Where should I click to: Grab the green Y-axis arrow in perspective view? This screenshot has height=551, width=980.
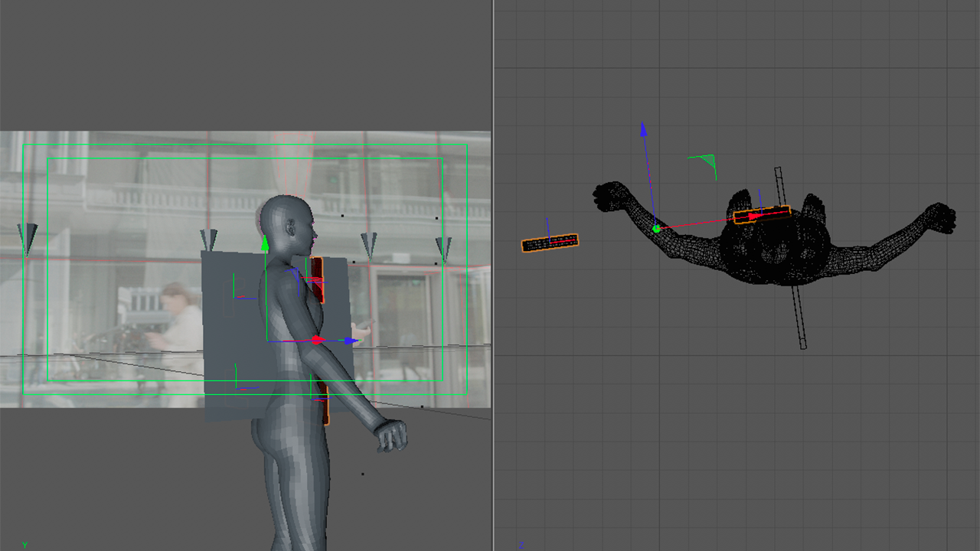tap(266, 243)
